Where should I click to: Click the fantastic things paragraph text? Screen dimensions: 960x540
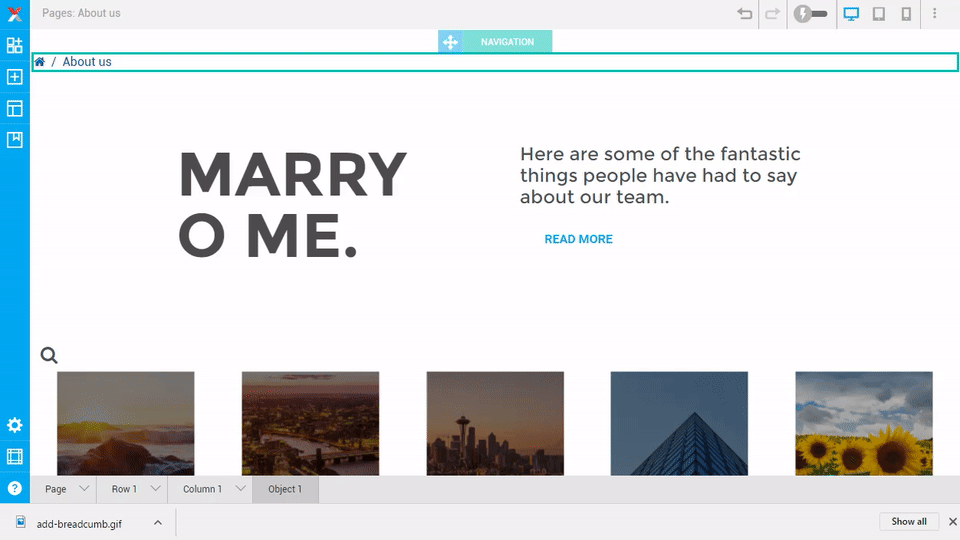pos(660,175)
